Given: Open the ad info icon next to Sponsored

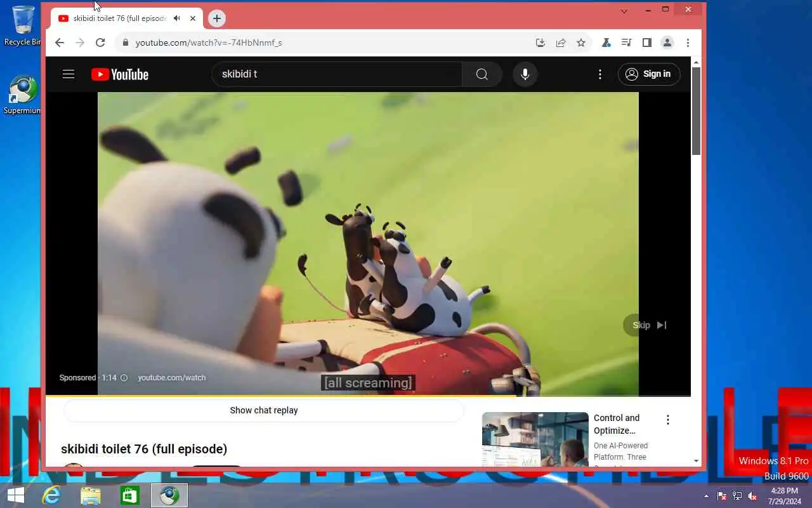Looking at the screenshot, I should coord(124,378).
